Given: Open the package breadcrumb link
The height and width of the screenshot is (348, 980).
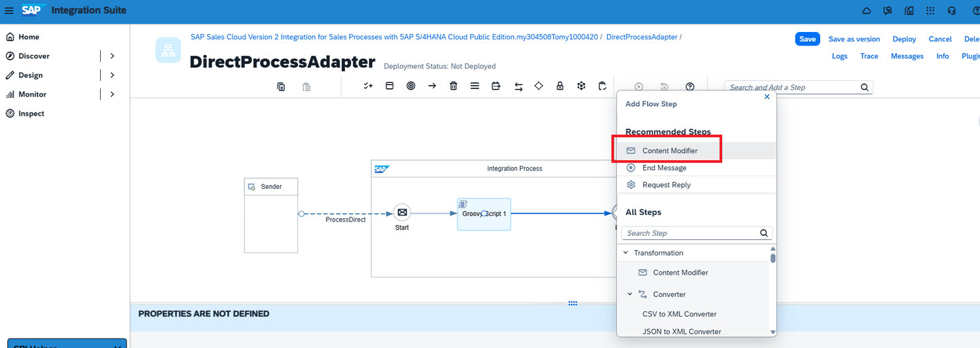Looking at the screenshot, I should point(394,37).
